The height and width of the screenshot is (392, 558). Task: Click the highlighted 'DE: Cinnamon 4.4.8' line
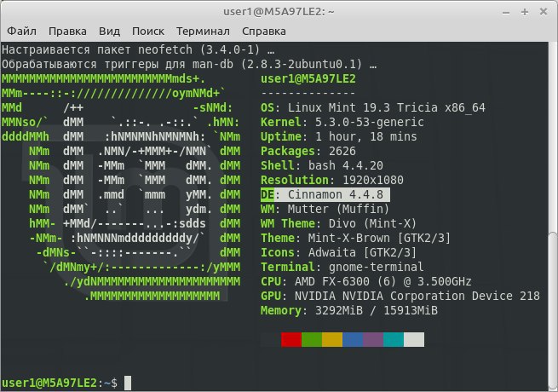coord(325,194)
